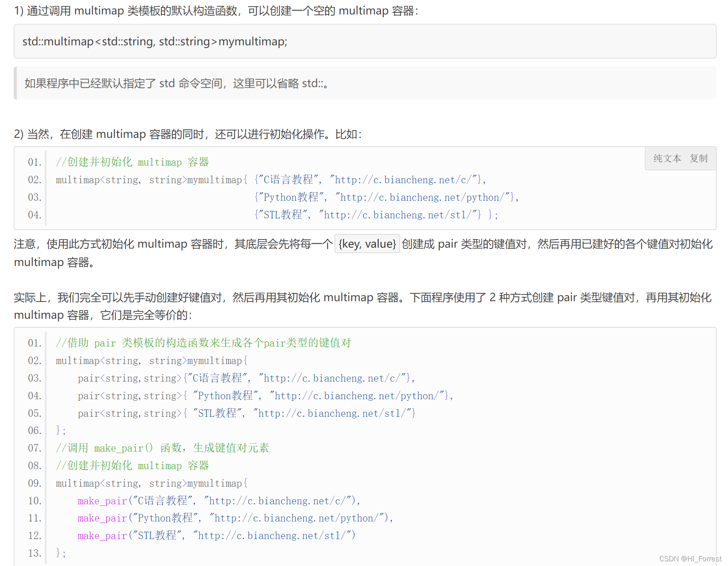Click comment line 01 '//创建并初始化 multimap 容器' in first code block
Image resolution: width=728 pixels, height=566 pixels.
[132, 162]
